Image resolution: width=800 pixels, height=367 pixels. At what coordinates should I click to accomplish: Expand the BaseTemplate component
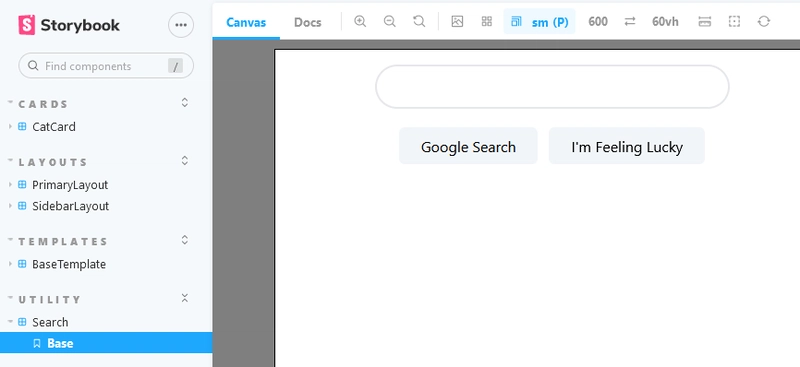(69, 264)
